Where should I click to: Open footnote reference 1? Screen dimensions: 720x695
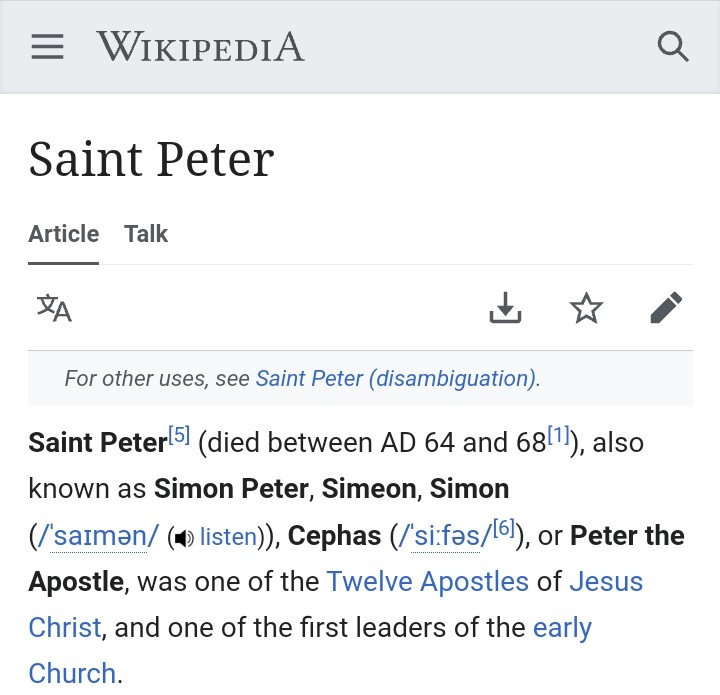point(558,436)
